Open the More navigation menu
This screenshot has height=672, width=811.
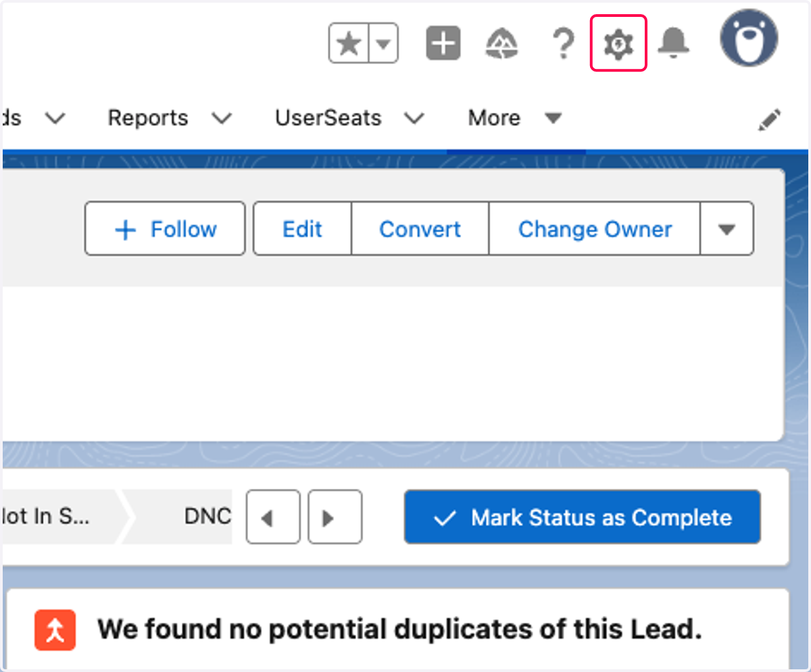coord(515,118)
